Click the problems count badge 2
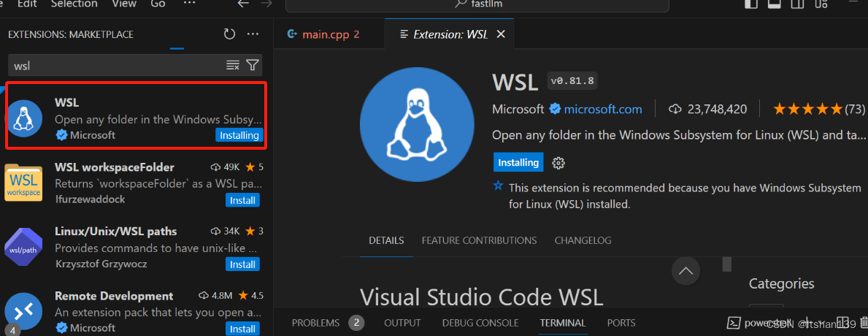Image resolution: width=868 pixels, height=336 pixels. click(x=356, y=323)
